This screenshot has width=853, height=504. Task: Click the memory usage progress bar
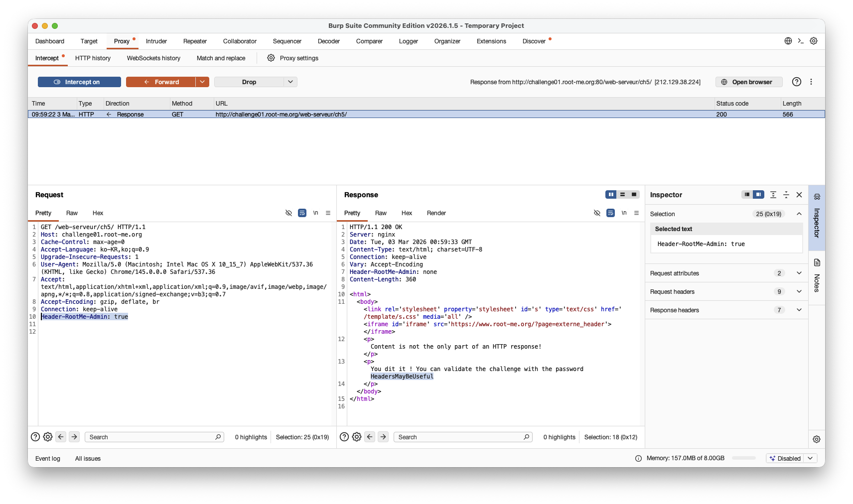click(x=744, y=458)
